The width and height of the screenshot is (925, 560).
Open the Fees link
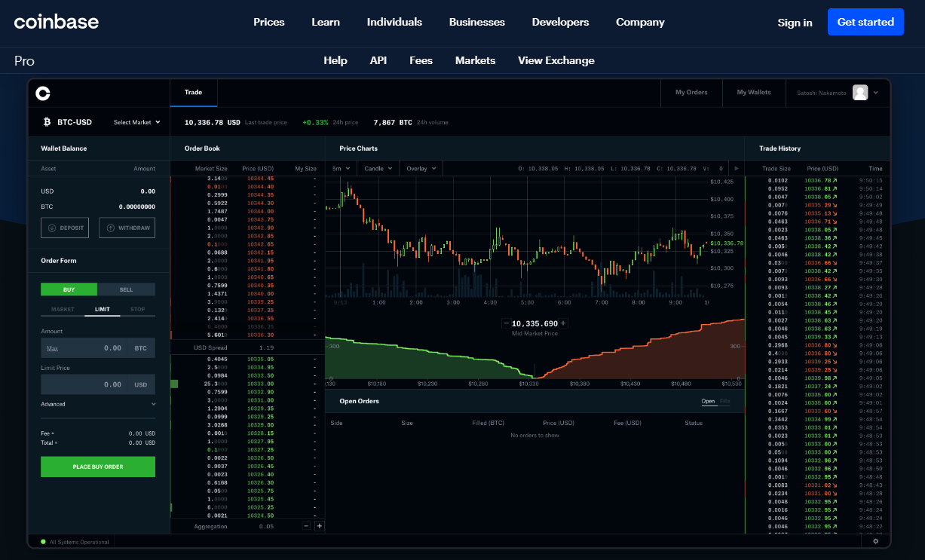[x=421, y=60]
